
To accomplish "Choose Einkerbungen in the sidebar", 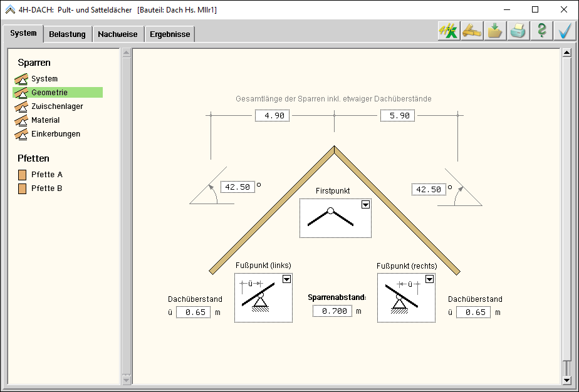I will (56, 134).
